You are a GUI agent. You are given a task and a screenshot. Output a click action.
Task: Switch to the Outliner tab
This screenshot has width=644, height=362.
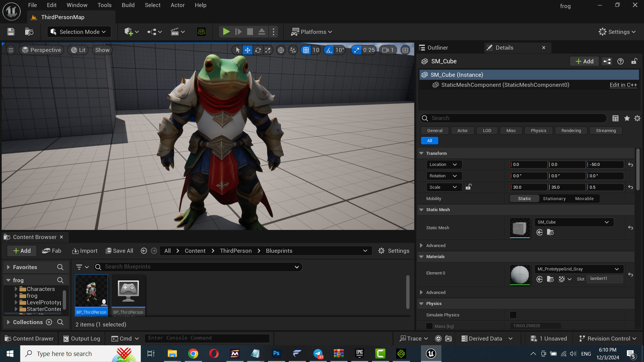coord(437,48)
